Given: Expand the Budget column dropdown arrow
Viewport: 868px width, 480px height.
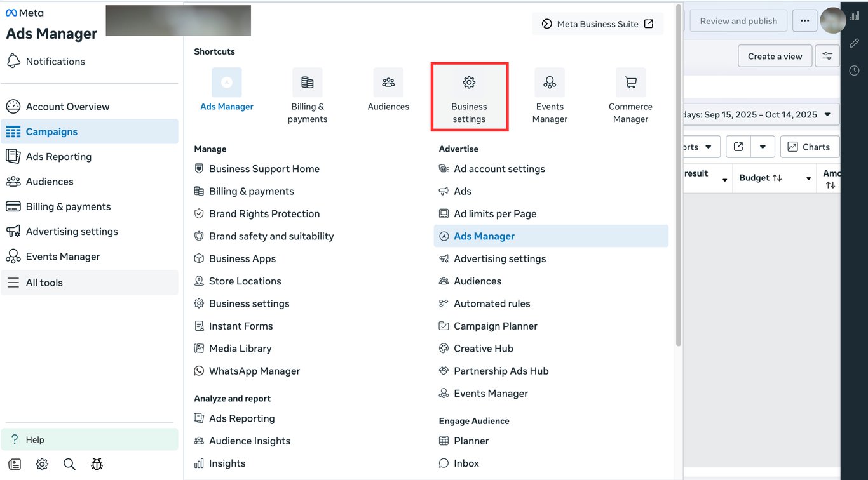Looking at the screenshot, I should (808, 179).
